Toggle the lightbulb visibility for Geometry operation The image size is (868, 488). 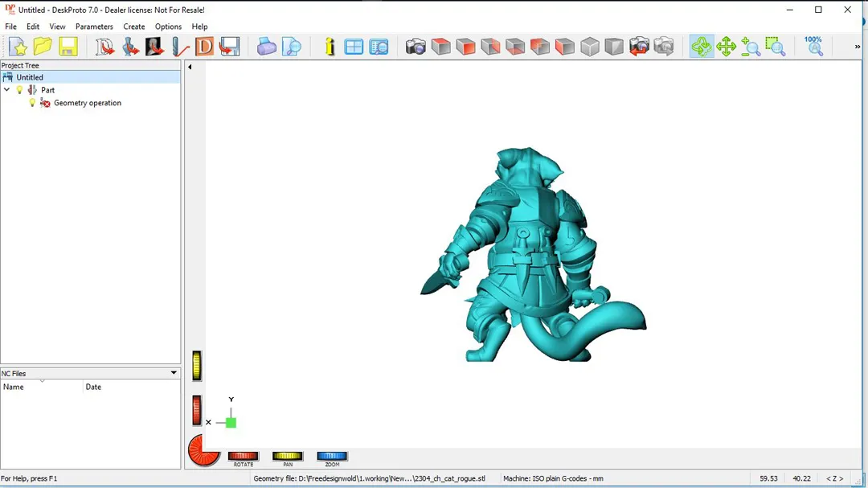32,102
